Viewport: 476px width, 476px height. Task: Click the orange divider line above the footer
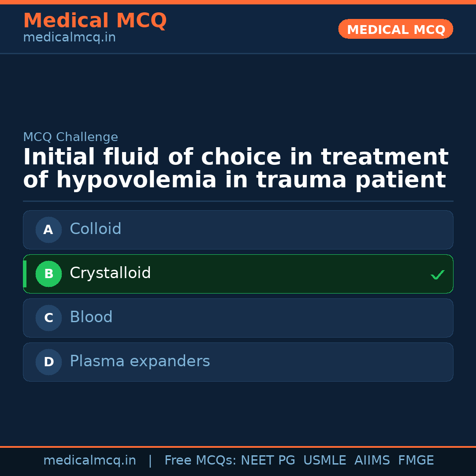click(238, 446)
